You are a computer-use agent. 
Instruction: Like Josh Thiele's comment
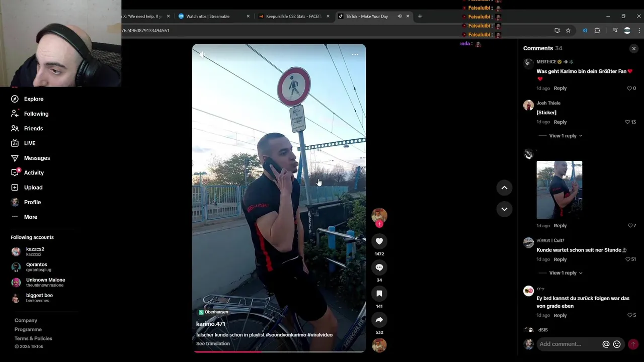[x=627, y=122]
